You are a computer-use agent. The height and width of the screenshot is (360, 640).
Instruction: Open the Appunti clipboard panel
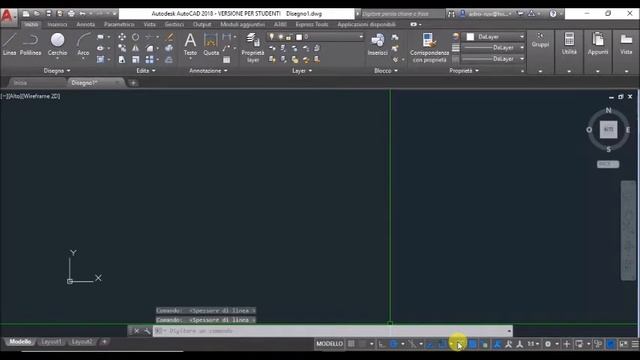tap(598, 44)
